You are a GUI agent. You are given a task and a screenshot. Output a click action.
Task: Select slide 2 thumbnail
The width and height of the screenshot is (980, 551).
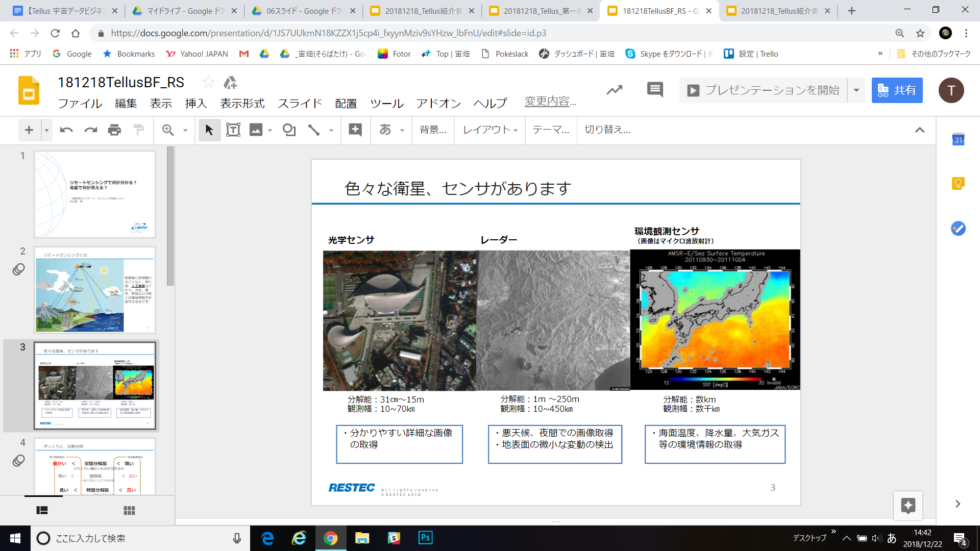(x=95, y=290)
